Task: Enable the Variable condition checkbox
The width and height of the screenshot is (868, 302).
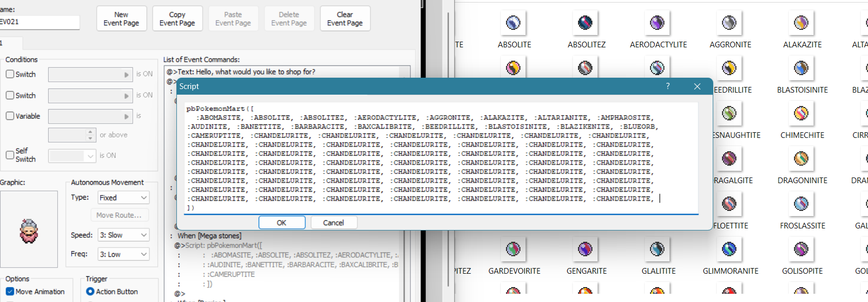Action: 10,116
